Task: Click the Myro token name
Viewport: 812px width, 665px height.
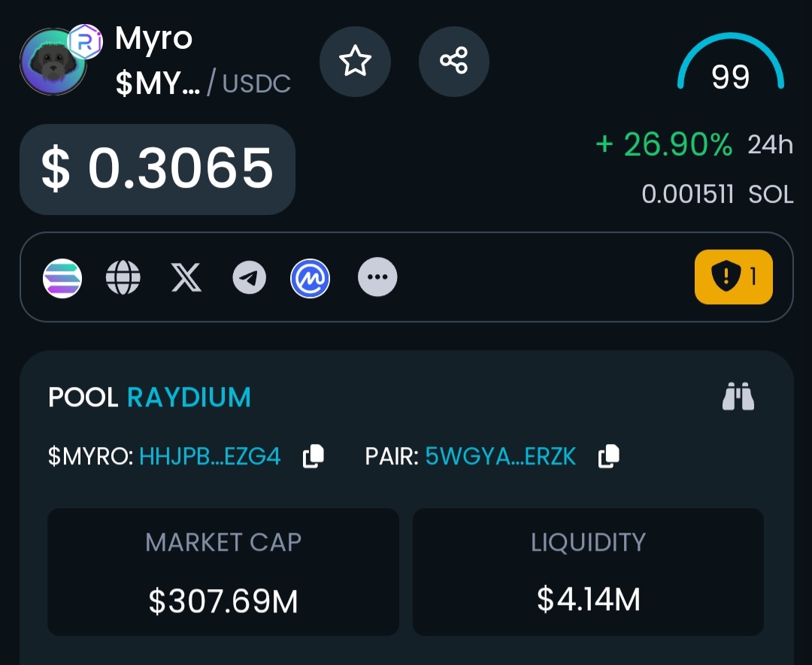Action: (x=154, y=39)
